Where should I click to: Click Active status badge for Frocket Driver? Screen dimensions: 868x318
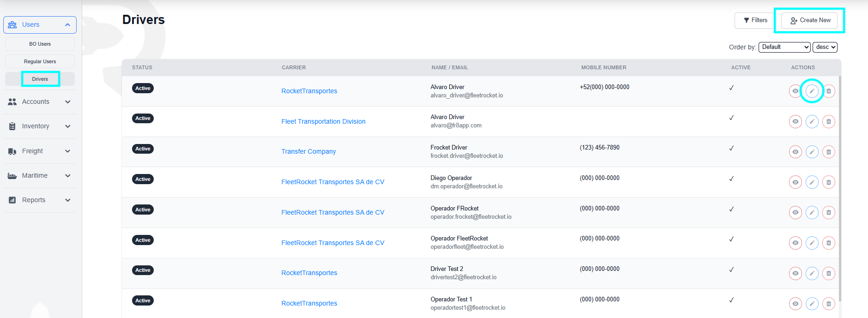pos(143,149)
